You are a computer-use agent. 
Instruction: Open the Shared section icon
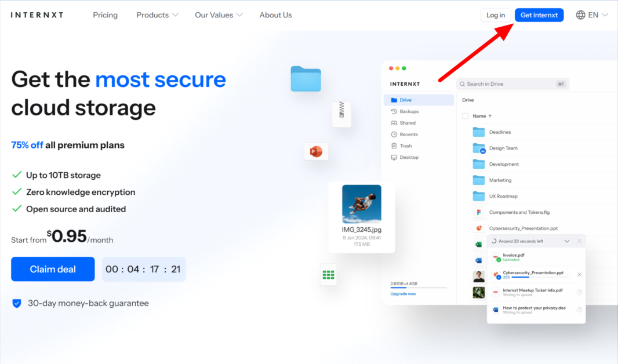pyautogui.click(x=394, y=123)
